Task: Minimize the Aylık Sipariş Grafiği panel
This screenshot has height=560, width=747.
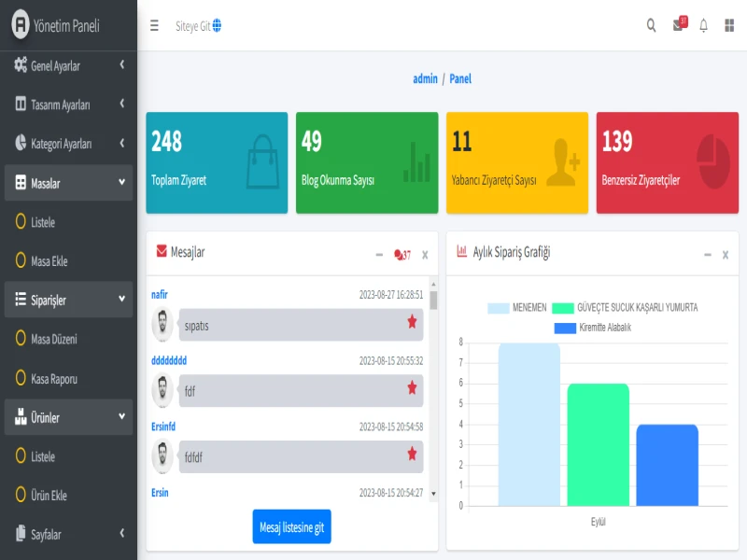Action: click(x=707, y=254)
